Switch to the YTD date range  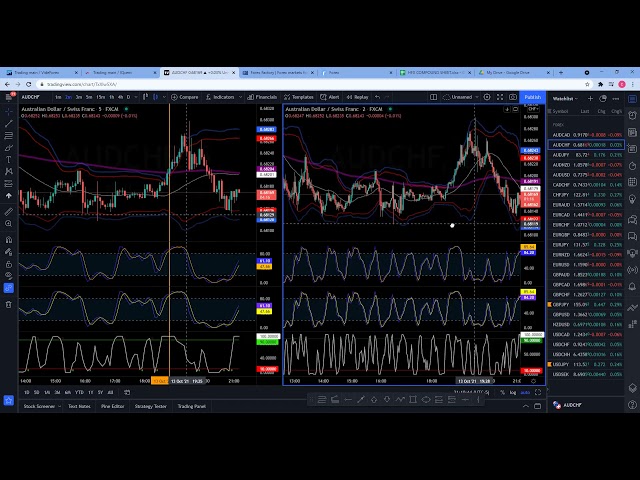tap(79, 392)
